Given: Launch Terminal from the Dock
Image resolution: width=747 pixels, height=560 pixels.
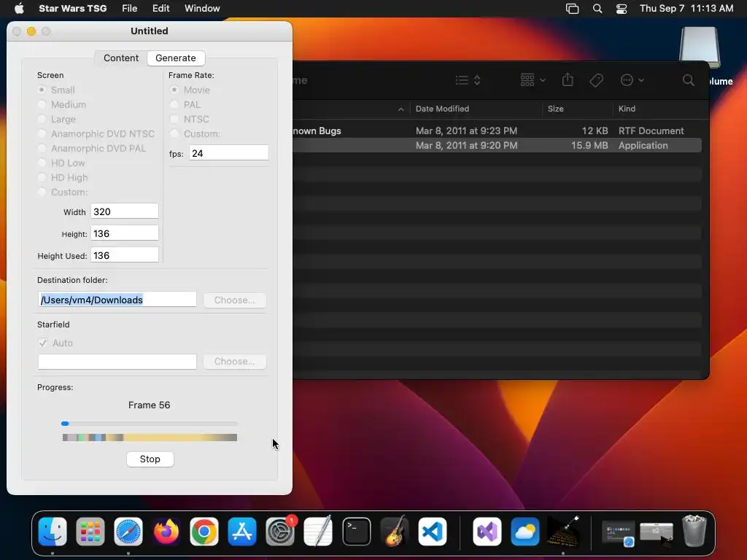Looking at the screenshot, I should pos(356,532).
